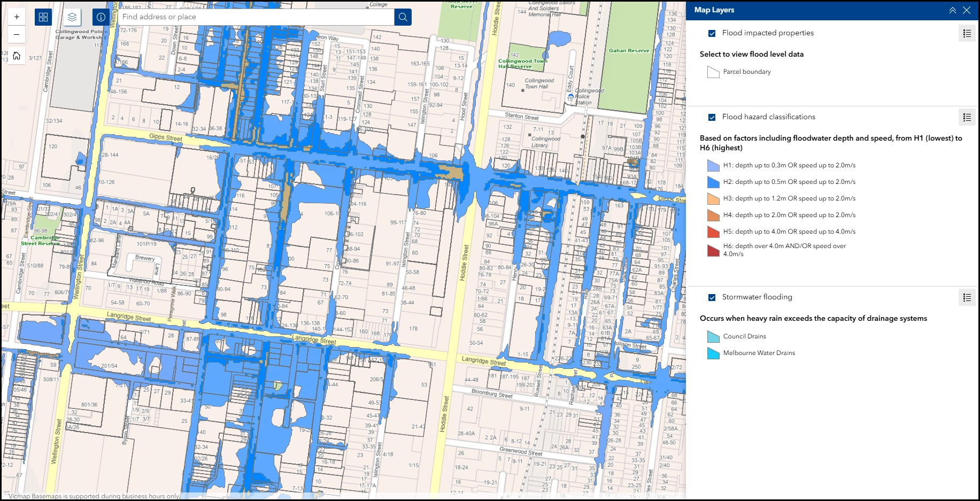Image resolution: width=980 pixels, height=501 pixels.
Task: Click 'Select to view flood level data' text
Action: (x=752, y=54)
